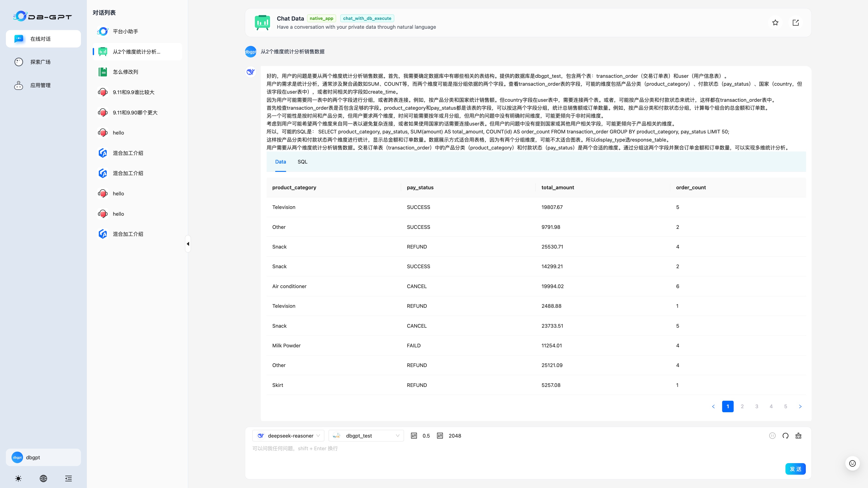868x488 pixels.
Task: Toggle light/dark theme with sun icon
Action: (18, 478)
